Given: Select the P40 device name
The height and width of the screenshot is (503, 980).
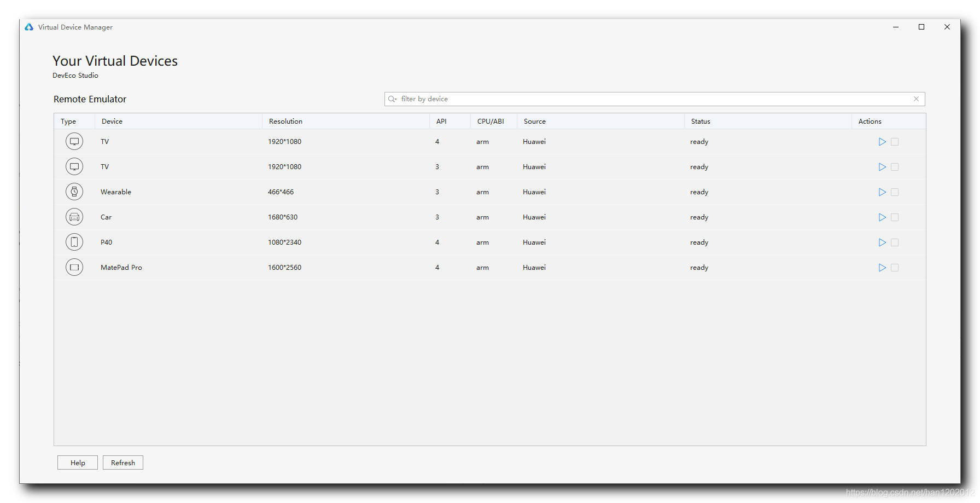Looking at the screenshot, I should [106, 242].
